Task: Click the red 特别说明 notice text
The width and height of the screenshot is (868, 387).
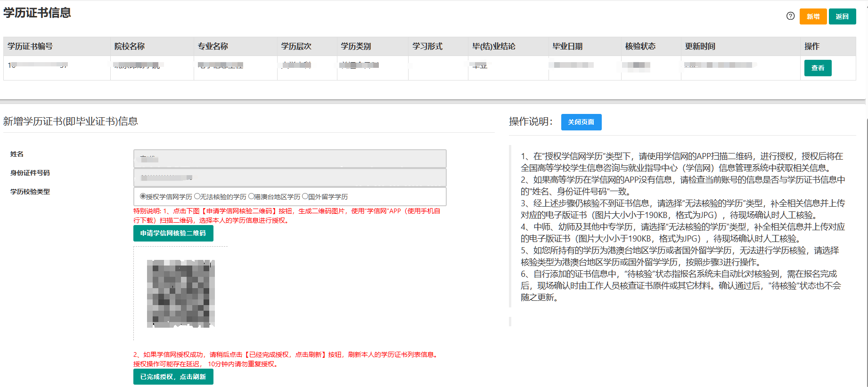Action: (287, 216)
